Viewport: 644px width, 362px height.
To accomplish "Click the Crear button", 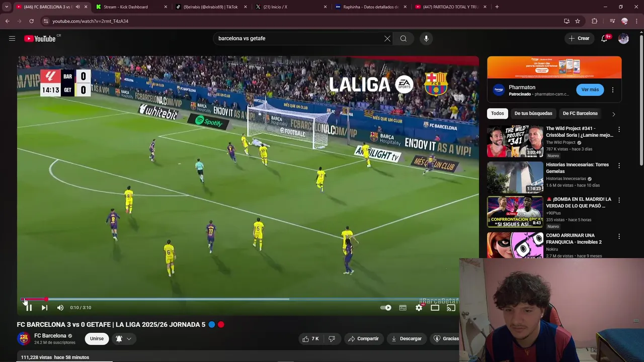I will [579, 38].
